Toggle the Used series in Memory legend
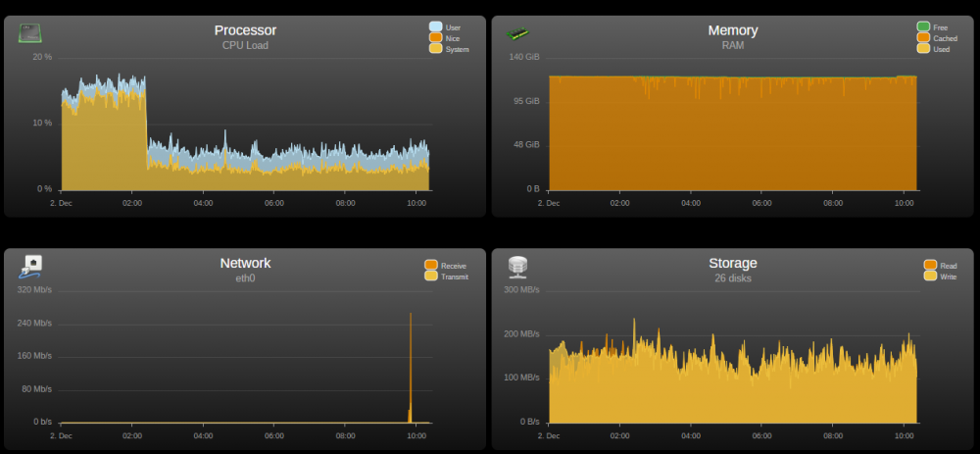 tap(933, 49)
